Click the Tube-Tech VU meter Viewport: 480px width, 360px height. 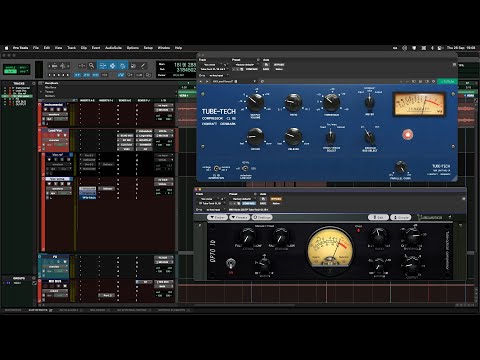tap(419, 104)
